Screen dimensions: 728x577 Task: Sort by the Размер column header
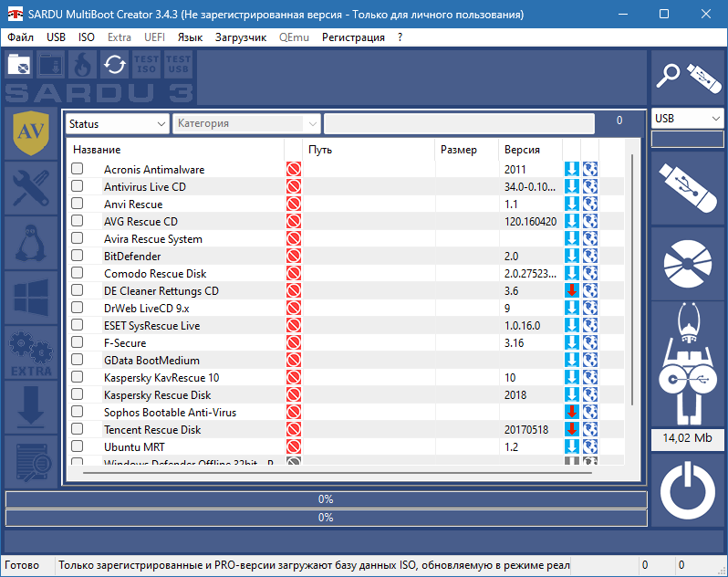[x=467, y=150]
